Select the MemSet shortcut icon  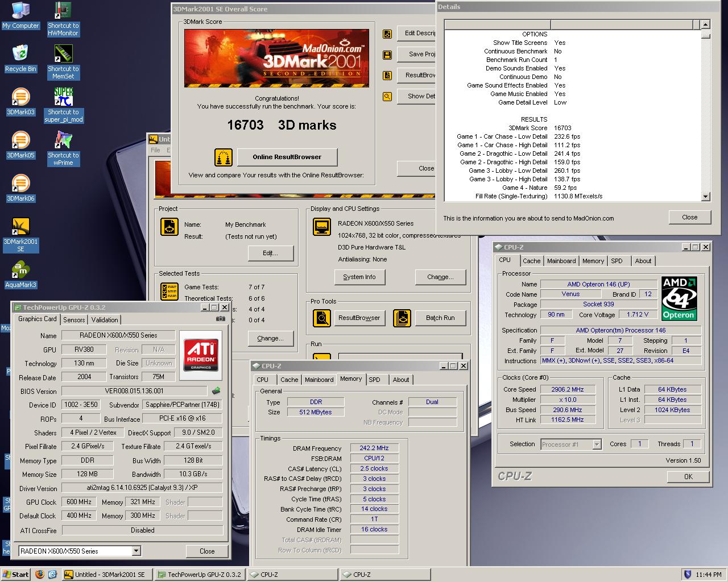[63, 63]
